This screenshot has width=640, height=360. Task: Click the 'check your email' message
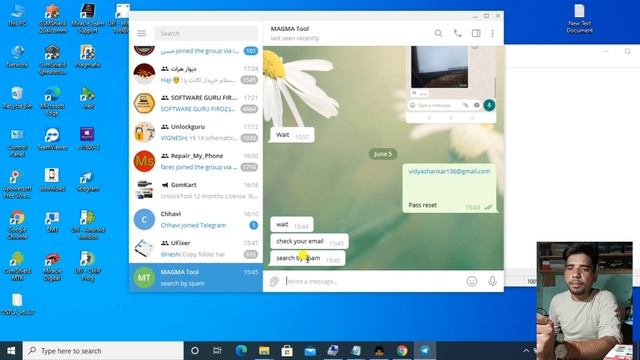[309, 241]
